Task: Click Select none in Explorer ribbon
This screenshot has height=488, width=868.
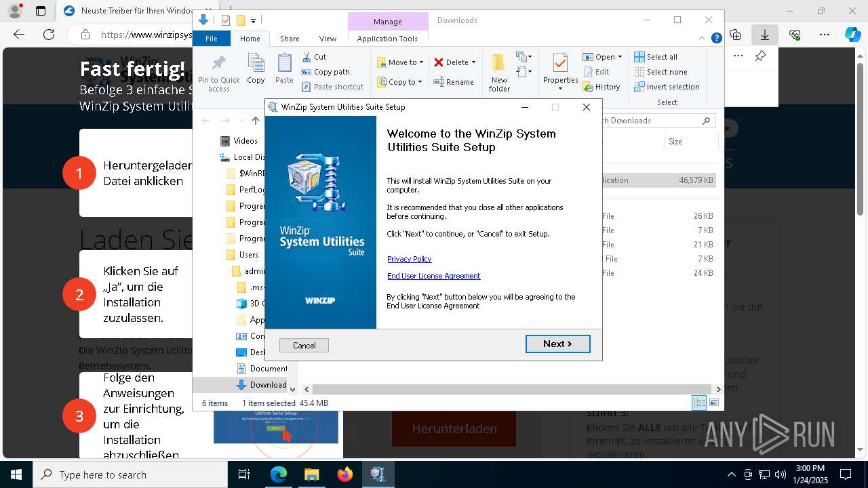Action: click(x=660, y=72)
